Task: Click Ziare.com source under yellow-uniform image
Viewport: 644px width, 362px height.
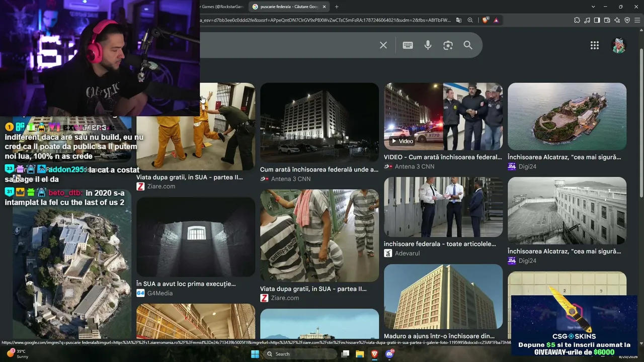Action: [x=156, y=187]
